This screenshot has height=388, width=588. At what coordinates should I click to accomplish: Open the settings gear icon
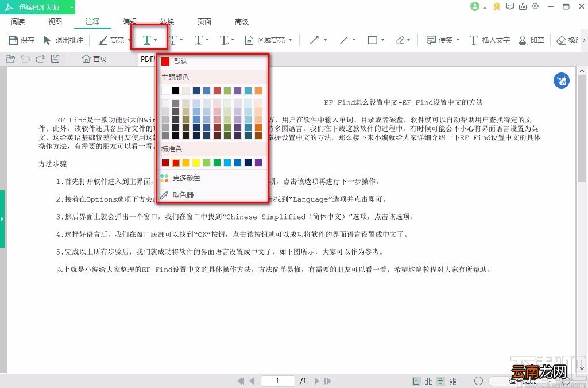click(x=536, y=6)
